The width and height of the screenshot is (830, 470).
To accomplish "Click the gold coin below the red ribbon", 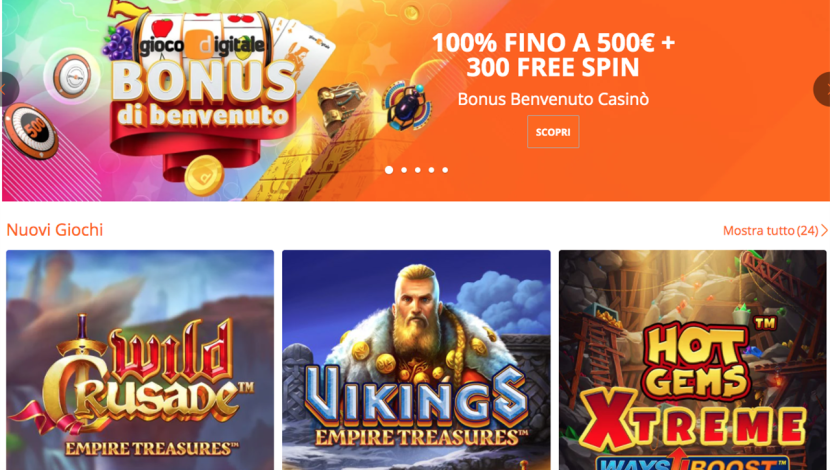I will tap(204, 173).
